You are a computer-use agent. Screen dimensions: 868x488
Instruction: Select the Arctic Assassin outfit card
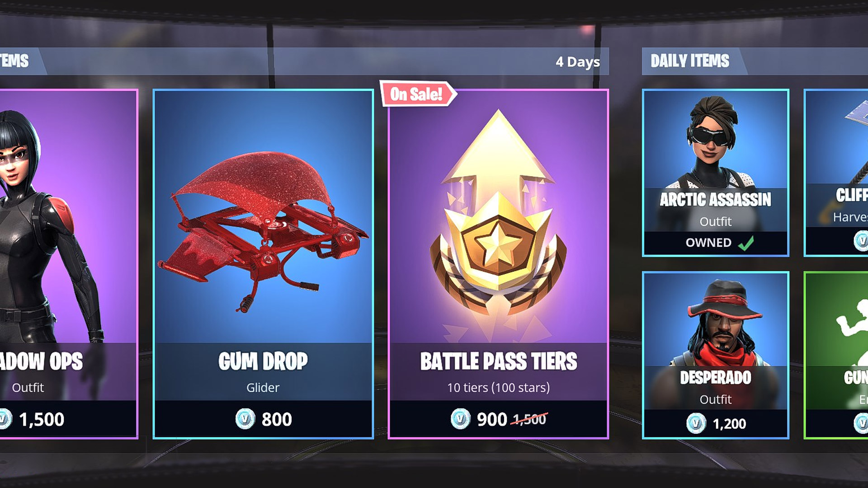pyautogui.click(x=716, y=173)
